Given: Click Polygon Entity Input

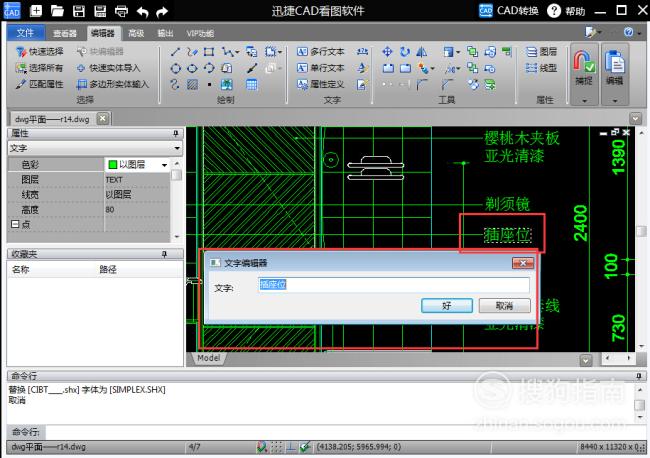Looking at the screenshot, I should pos(112,85).
